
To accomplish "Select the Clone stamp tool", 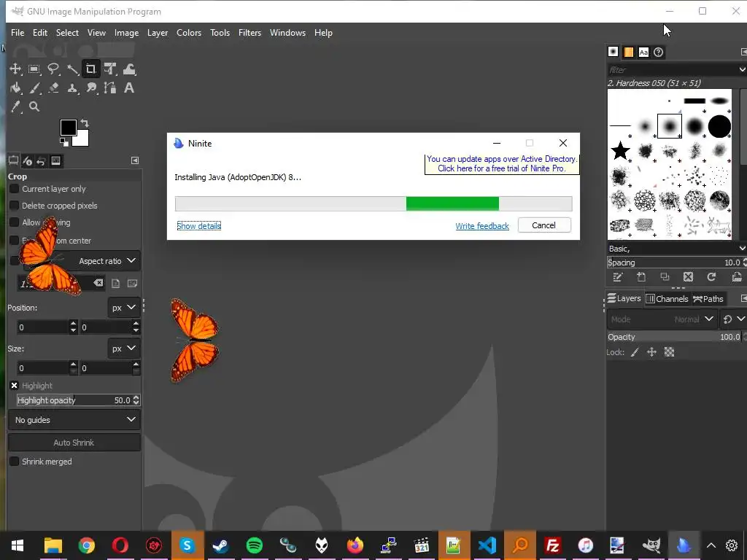I will point(72,88).
